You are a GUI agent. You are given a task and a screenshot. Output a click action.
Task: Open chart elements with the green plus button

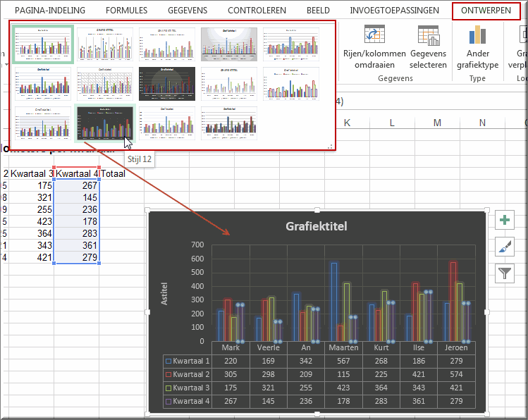point(505,220)
